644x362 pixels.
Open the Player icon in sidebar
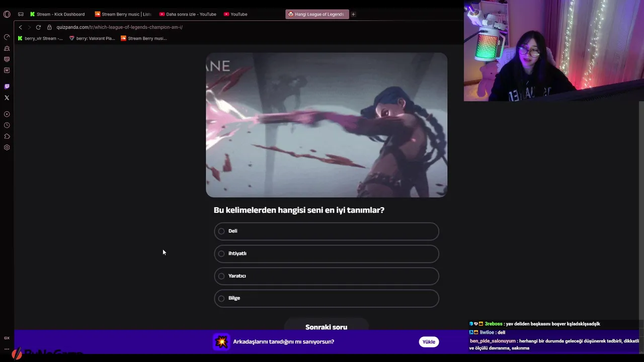(x=7, y=114)
